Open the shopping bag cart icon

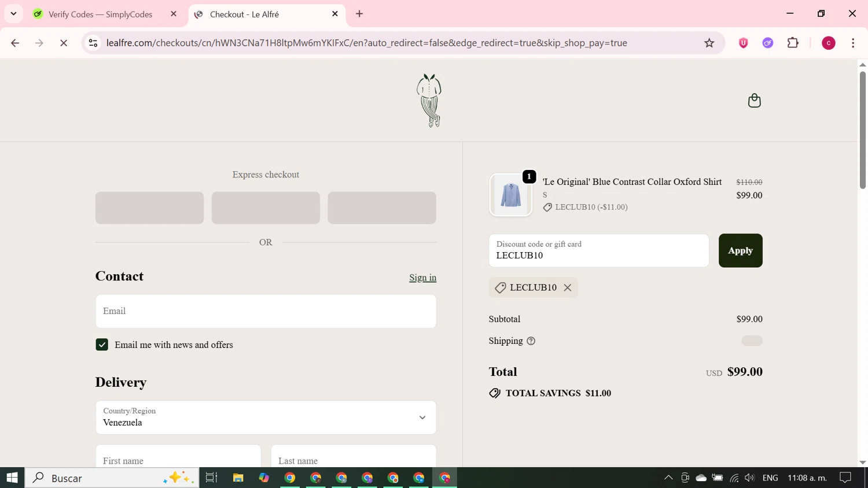coord(754,101)
